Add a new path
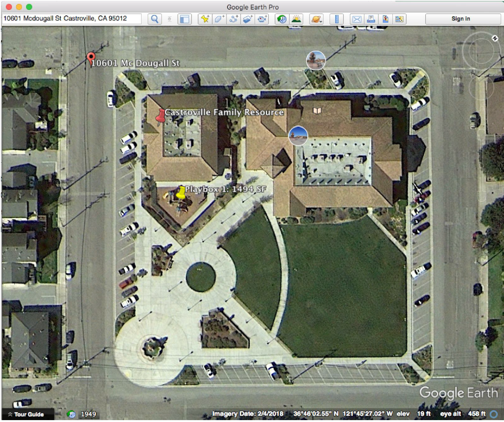Viewport: 504px width, 422px height. 234,19
